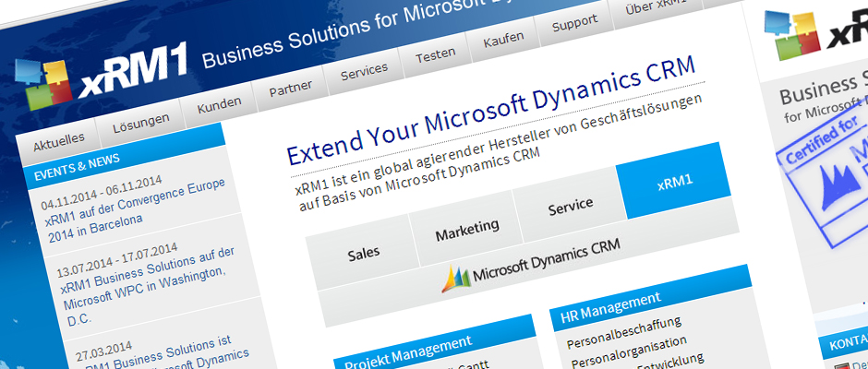Select the Partner navigation item

290,88
